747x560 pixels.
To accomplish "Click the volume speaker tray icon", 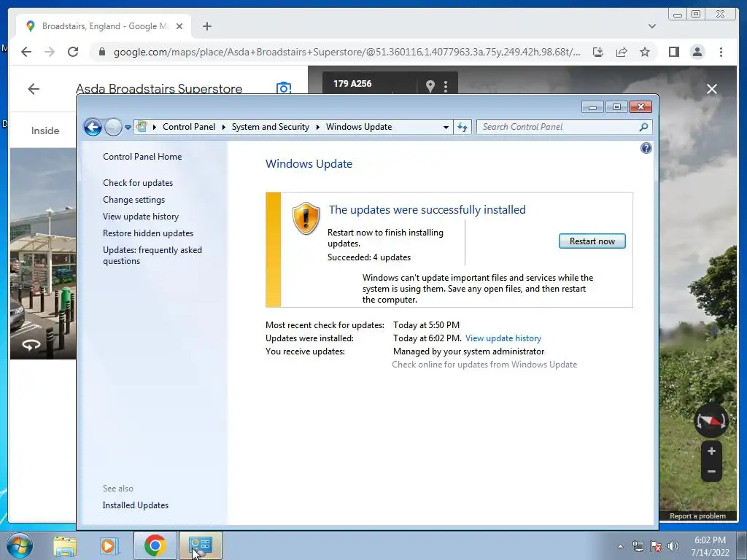I will click(673, 546).
